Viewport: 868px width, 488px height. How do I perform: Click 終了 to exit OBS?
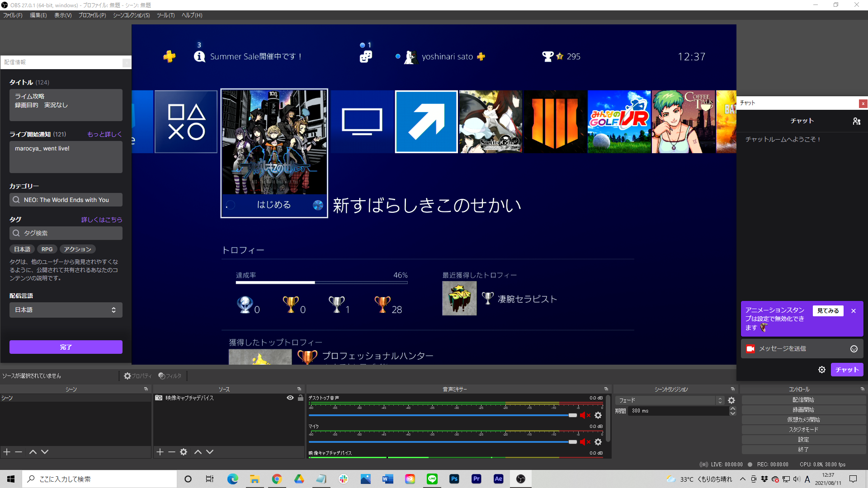pyautogui.click(x=803, y=450)
